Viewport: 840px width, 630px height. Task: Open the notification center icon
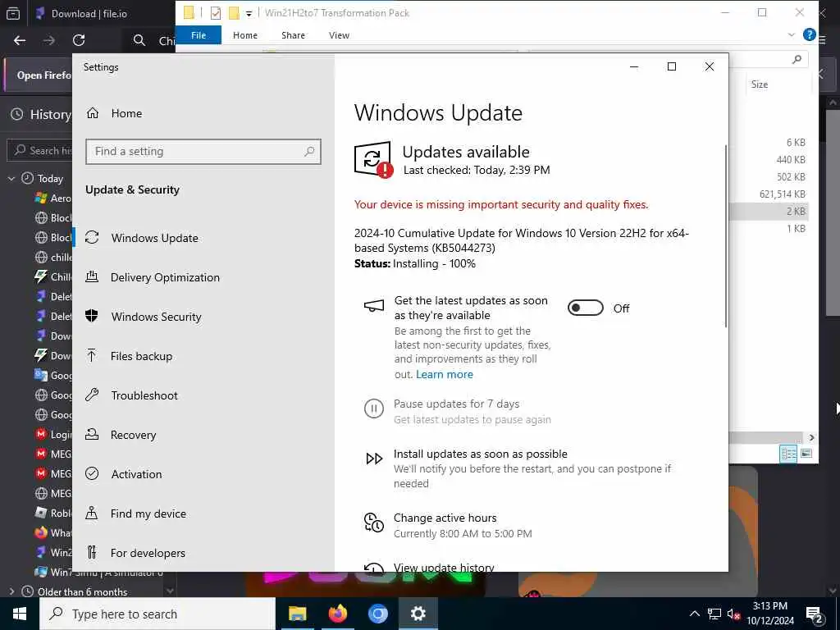point(815,614)
